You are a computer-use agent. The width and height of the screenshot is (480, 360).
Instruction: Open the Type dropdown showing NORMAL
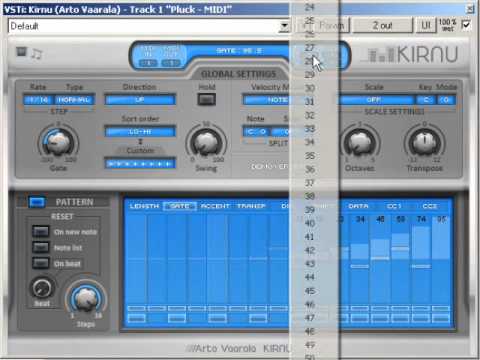pyautogui.click(x=75, y=100)
